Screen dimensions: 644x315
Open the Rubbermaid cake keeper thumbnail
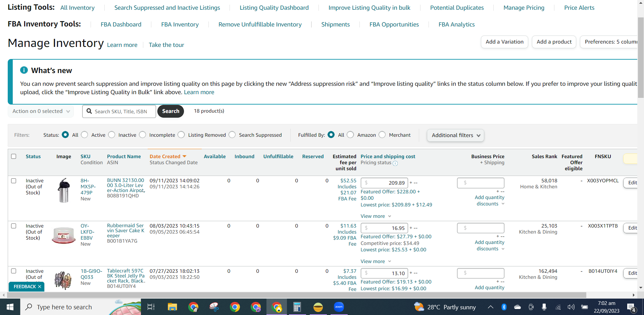pos(64,235)
